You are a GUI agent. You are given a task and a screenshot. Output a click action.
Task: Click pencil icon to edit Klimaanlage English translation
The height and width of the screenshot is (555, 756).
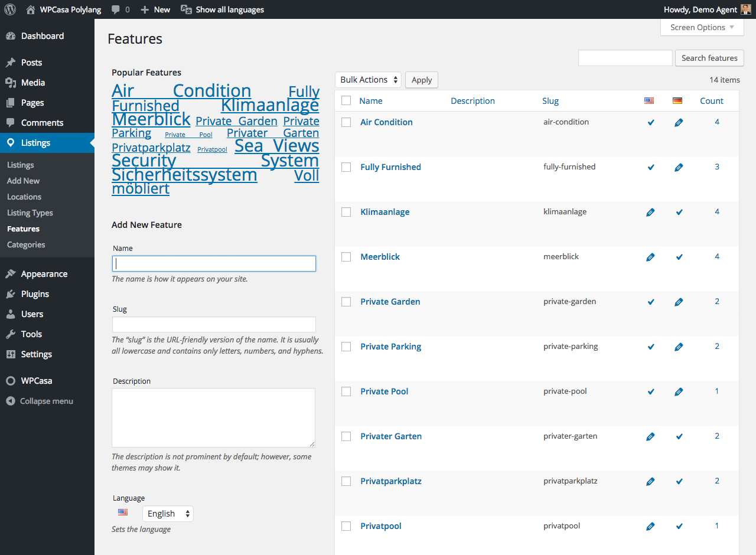coord(650,212)
